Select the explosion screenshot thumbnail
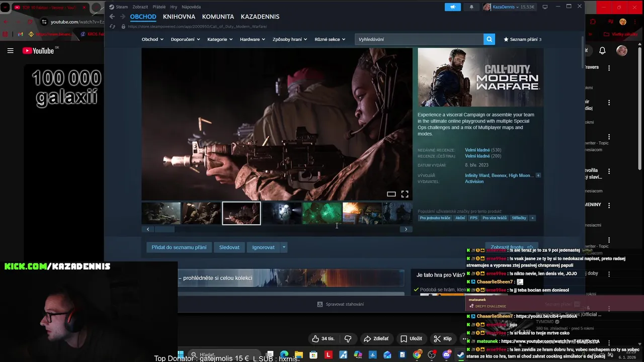644x362 pixels. [362, 213]
